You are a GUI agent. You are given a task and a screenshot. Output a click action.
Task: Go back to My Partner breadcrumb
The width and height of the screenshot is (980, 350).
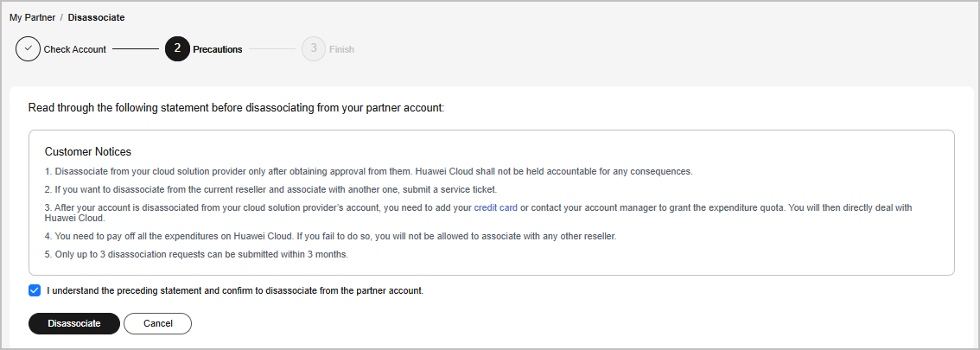[x=33, y=17]
